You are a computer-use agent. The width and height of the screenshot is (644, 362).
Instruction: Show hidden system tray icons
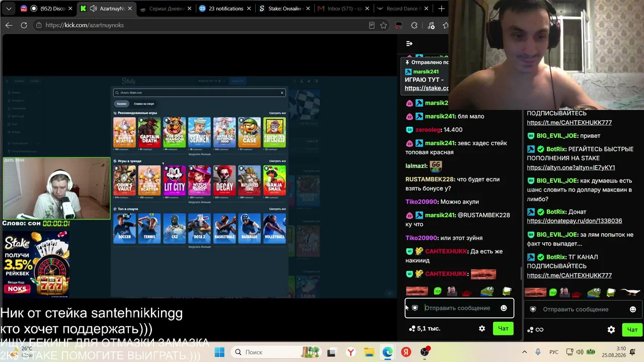(x=524, y=352)
